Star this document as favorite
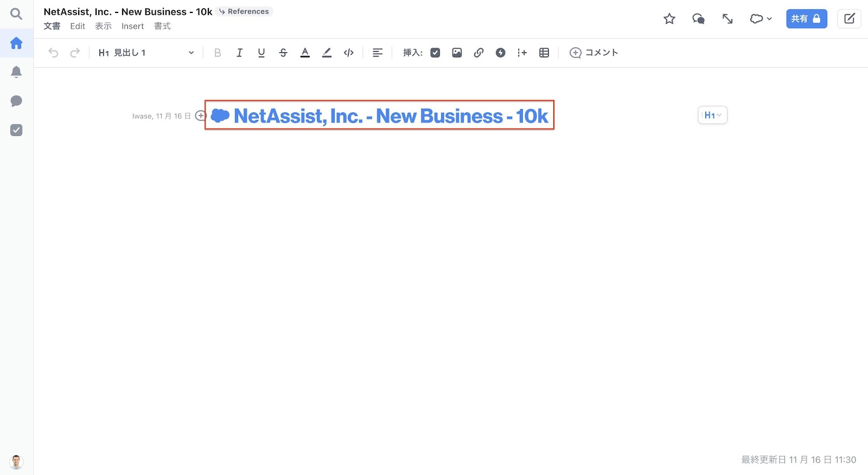 (x=669, y=19)
